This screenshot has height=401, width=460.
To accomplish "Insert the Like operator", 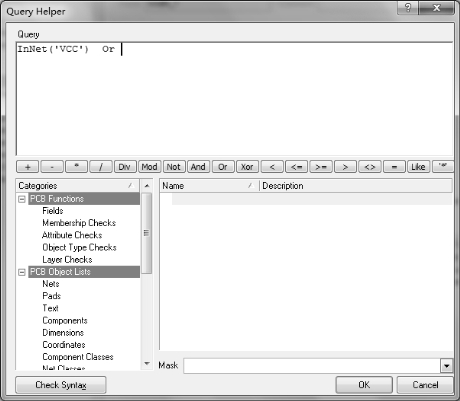I will pos(418,167).
